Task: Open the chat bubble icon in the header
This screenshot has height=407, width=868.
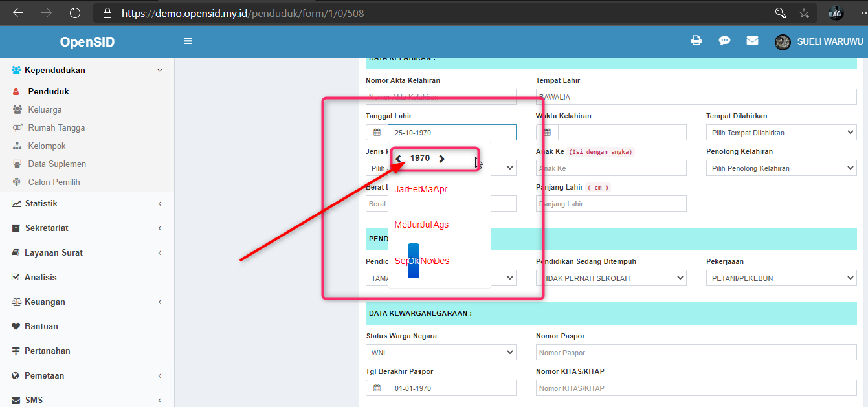Action: click(x=724, y=40)
